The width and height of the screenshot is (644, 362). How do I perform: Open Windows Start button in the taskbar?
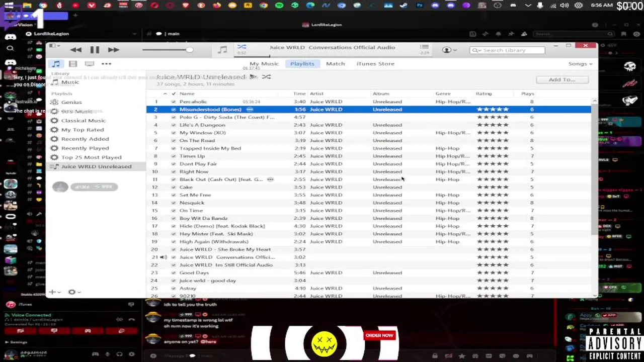tap(9, 6)
